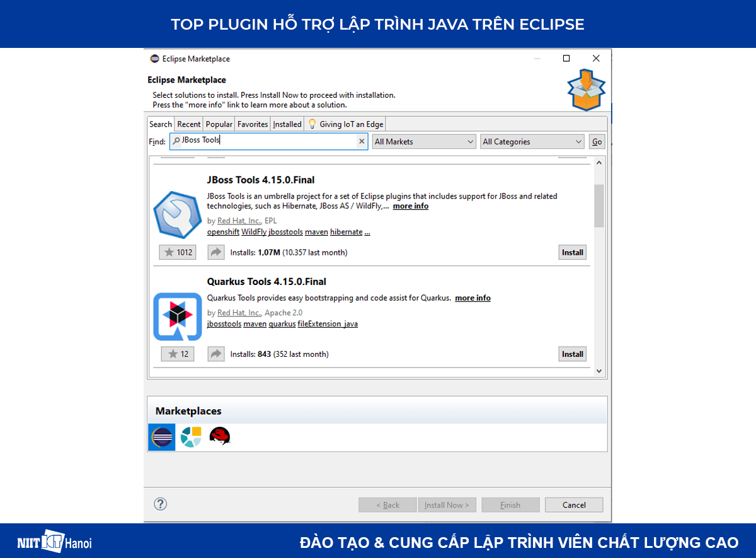
Task: Toggle the favorite star on JBoss Tools
Action: pos(177,252)
